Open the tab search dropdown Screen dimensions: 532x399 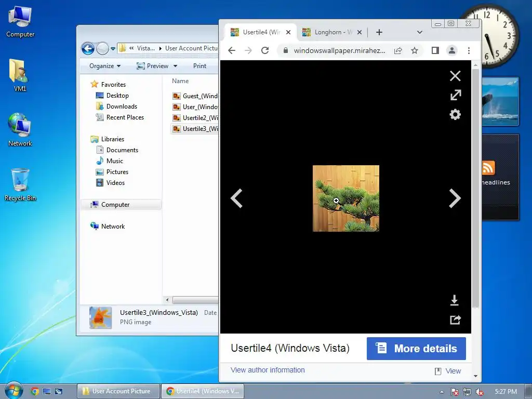pyautogui.click(x=420, y=32)
